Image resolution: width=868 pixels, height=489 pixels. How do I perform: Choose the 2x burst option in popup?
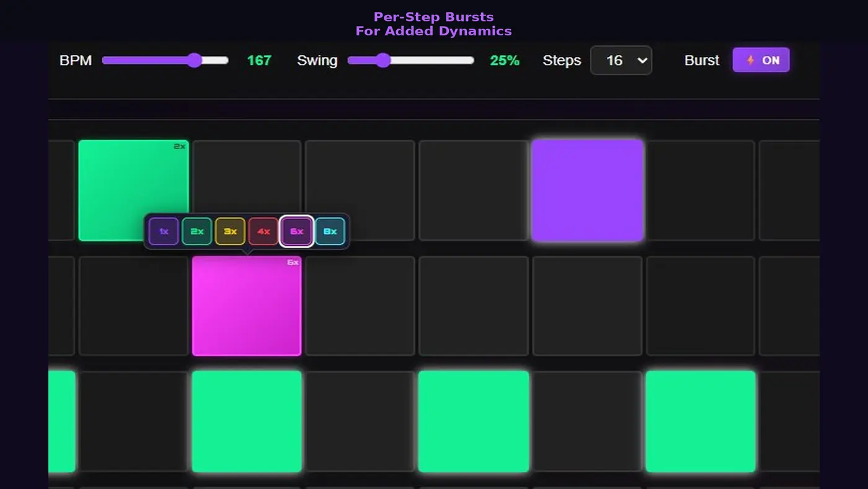[x=197, y=231]
